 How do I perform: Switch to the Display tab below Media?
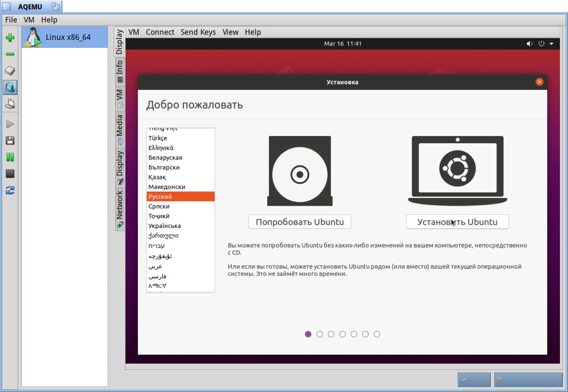[x=120, y=167]
